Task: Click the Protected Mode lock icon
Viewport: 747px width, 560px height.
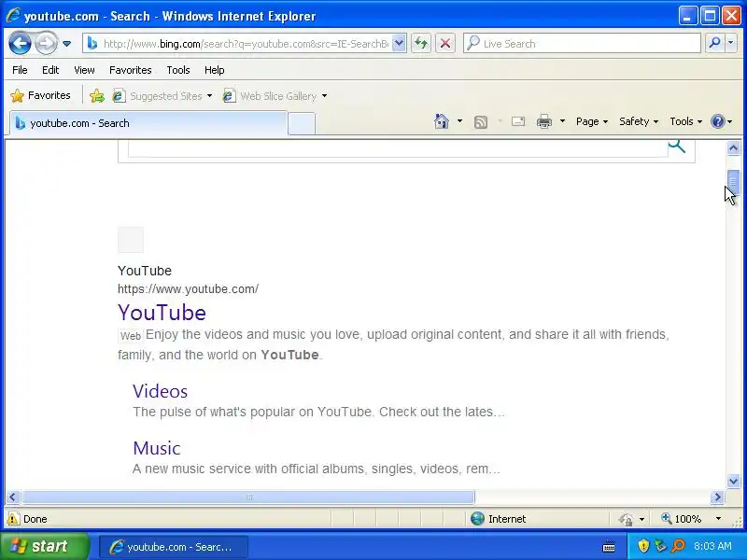Action: click(x=626, y=519)
